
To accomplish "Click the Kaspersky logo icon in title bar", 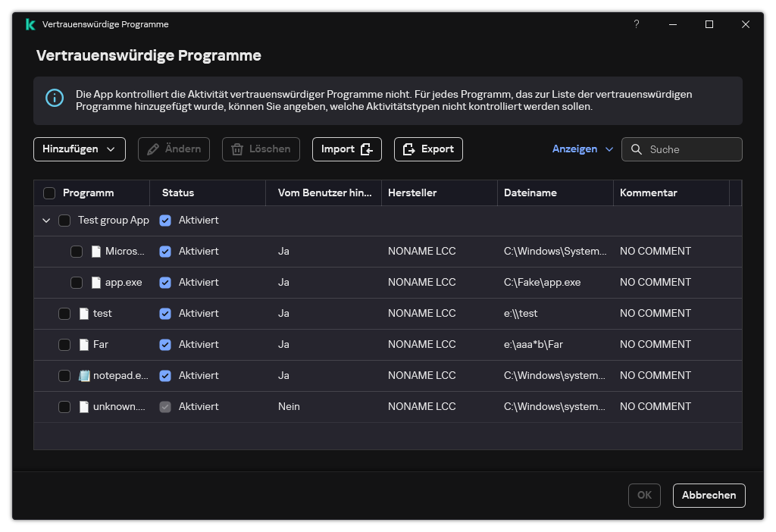I will point(30,24).
